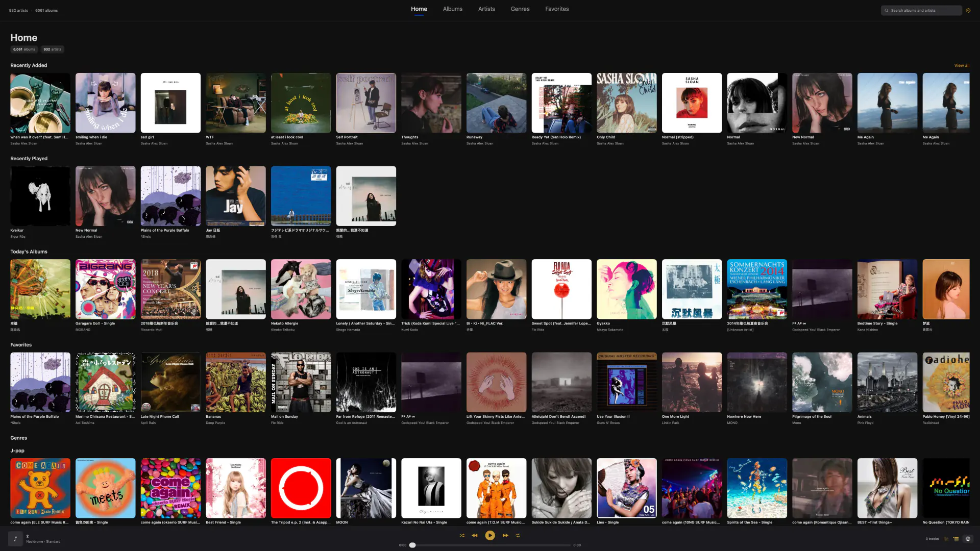Open the Kveikur album cover
980x551 pixels.
click(40, 196)
